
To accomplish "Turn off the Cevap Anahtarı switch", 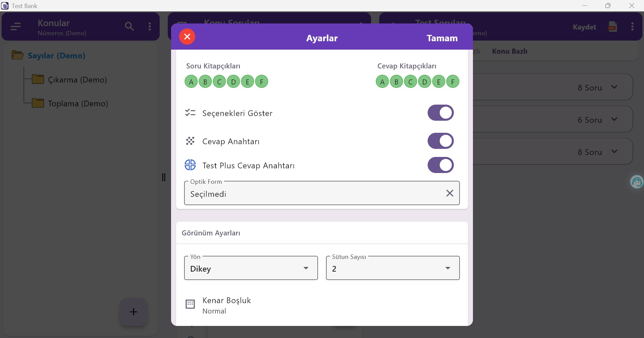I will pos(440,141).
